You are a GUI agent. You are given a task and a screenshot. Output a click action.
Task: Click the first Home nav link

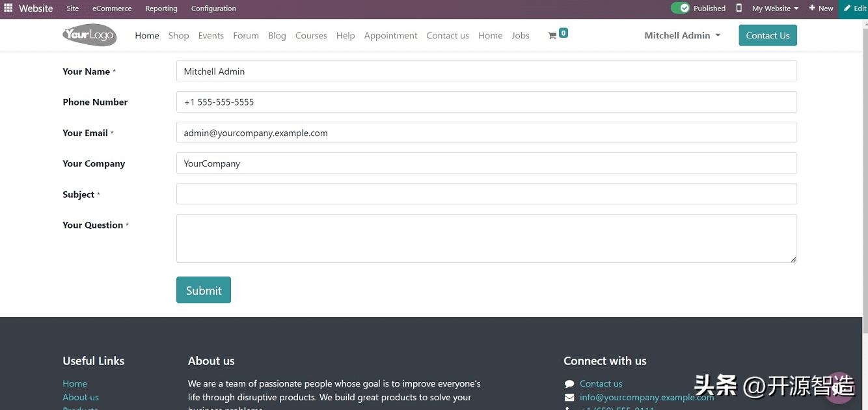pyautogui.click(x=147, y=36)
